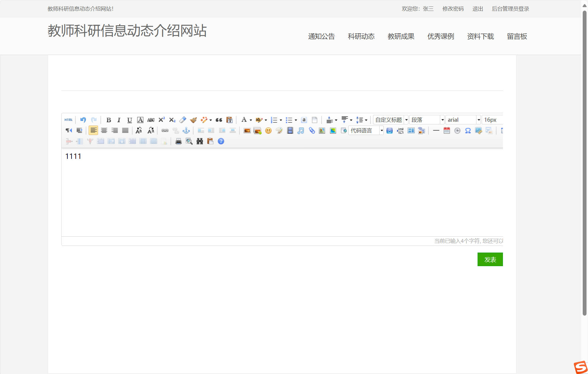Insert an emoji into the message
The height and width of the screenshot is (374, 588).
[268, 131]
